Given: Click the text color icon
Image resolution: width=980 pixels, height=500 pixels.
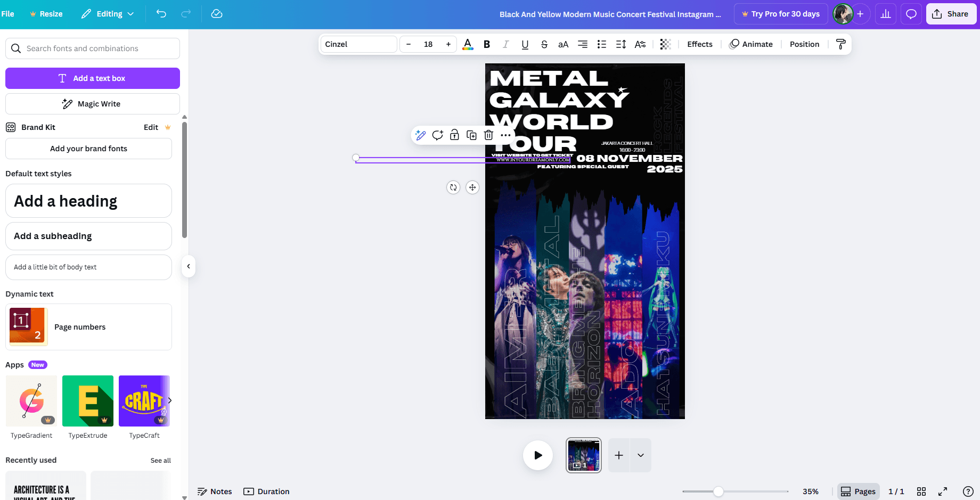Looking at the screenshot, I should pos(468,44).
